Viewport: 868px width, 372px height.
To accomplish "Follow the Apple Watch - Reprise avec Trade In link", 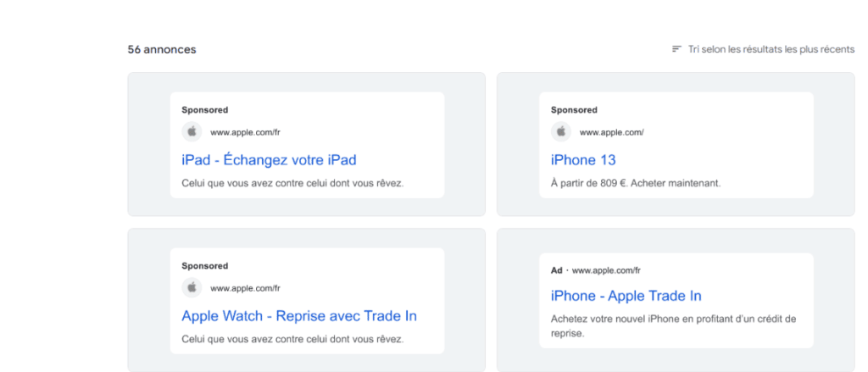I will coord(299,316).
